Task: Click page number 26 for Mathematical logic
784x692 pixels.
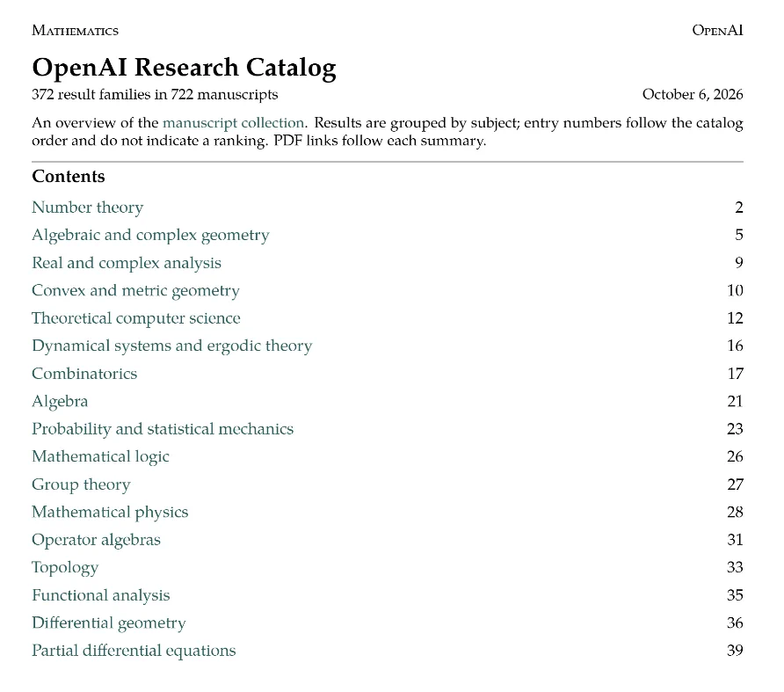Action: 735,456
